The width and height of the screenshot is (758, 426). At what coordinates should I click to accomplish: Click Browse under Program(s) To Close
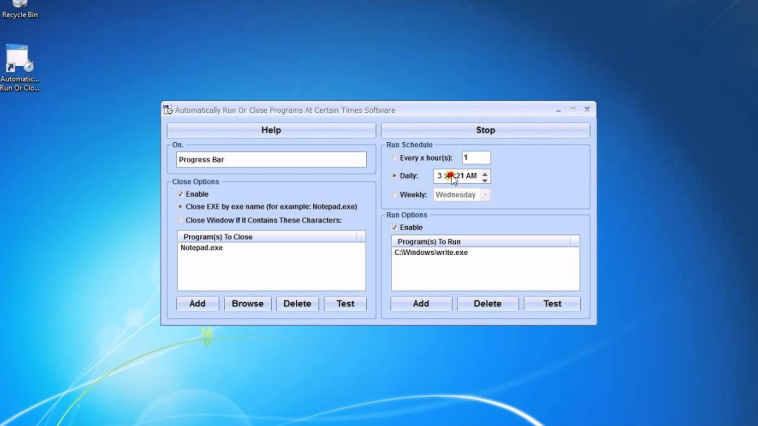pyautogui.click(x=247, y=304)
